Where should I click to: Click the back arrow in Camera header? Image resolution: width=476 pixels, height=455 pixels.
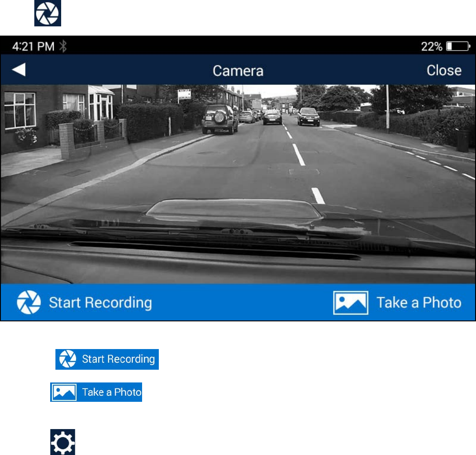tap(18, 70)
